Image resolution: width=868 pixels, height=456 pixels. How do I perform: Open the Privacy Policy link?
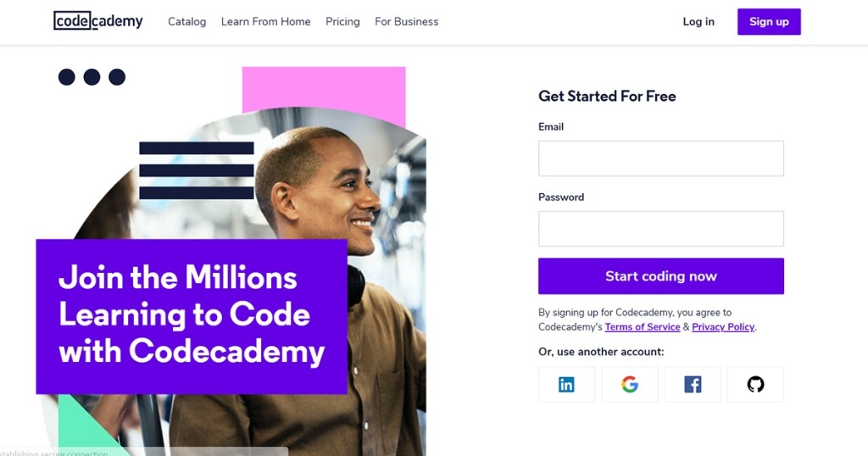723,327
